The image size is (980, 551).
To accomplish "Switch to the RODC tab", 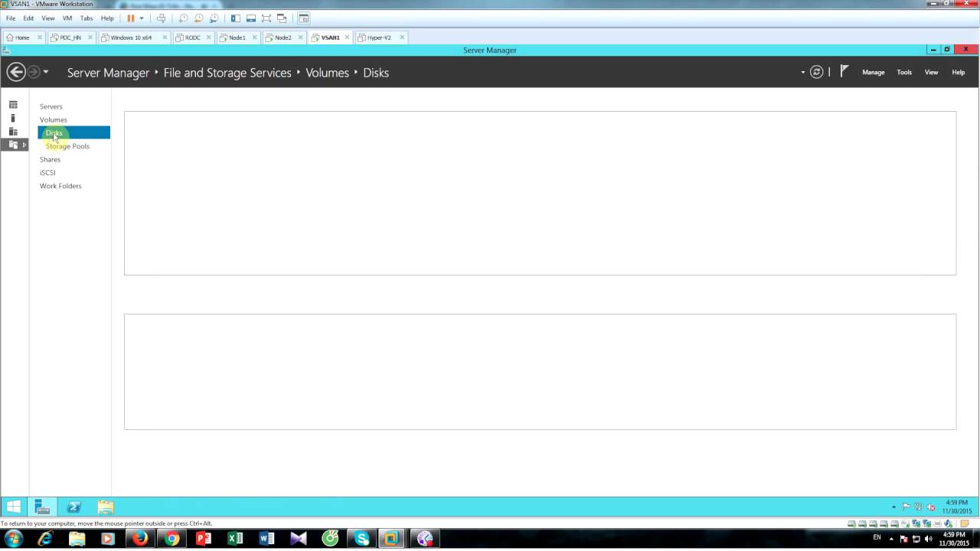I will tap(192, 37).
